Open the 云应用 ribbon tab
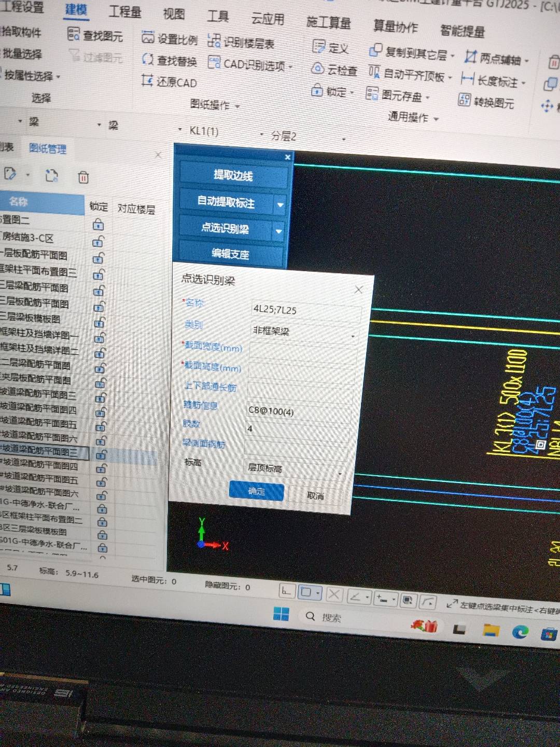The image size is (560, 747). (x=268, y=19)
